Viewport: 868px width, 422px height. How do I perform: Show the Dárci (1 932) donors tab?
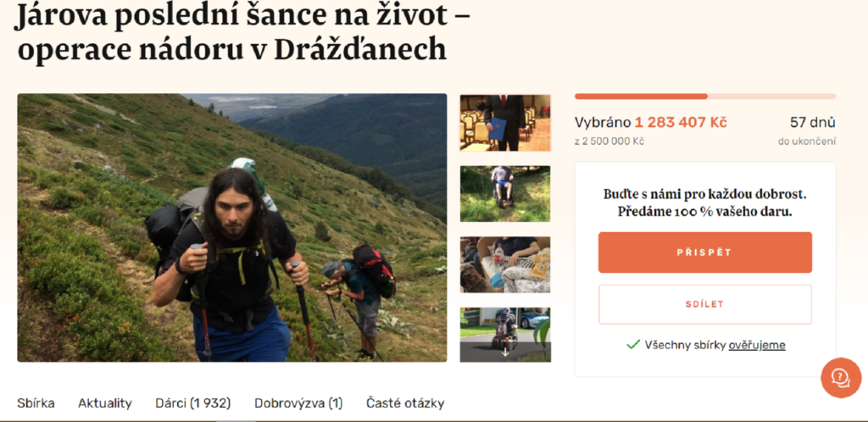[x=193, y=403]
